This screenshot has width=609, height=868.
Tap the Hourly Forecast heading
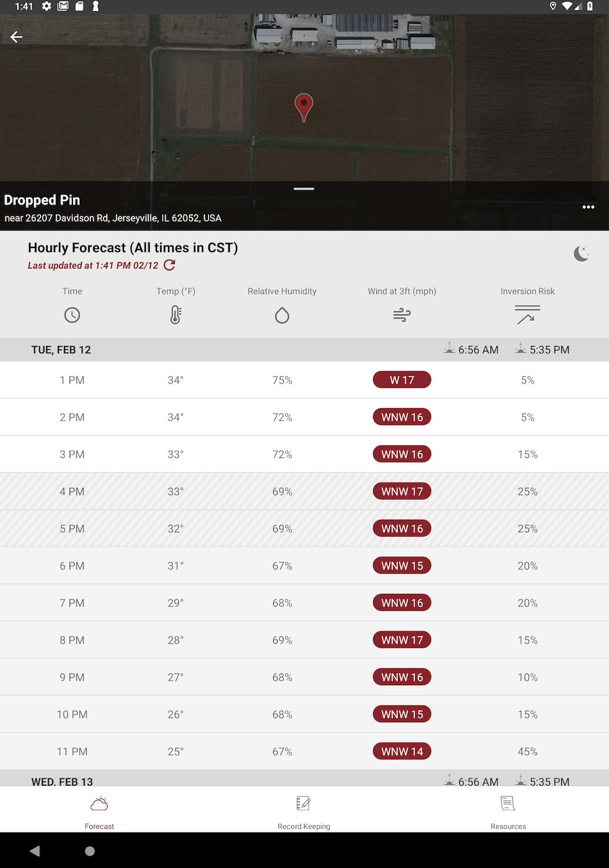point(133,248)
